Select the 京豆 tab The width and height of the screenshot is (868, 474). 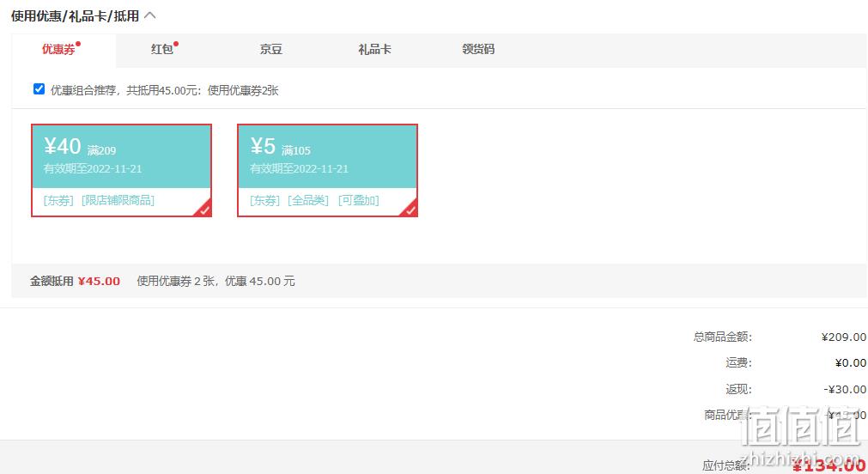click(271, 50)
